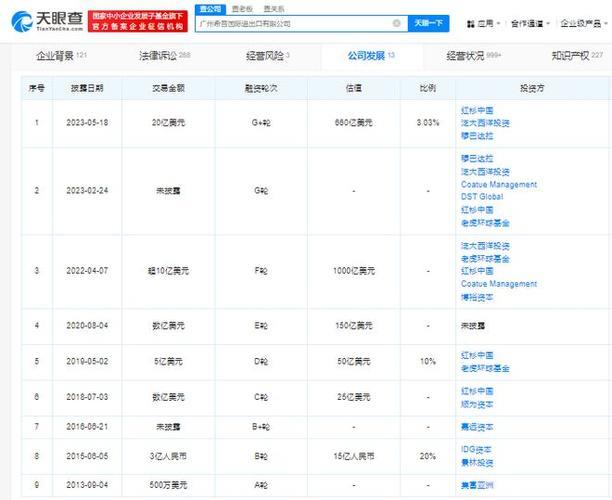Click the 3.03% ratio cell
Image resolution: width=612 pixels, height=500 pixels.
[428, 123]
